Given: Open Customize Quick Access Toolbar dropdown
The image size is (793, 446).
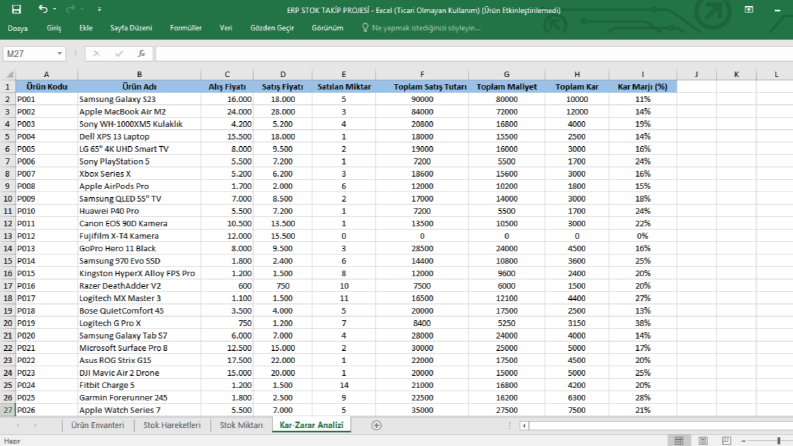Looking at the screenshot, I should coord(99,10).
